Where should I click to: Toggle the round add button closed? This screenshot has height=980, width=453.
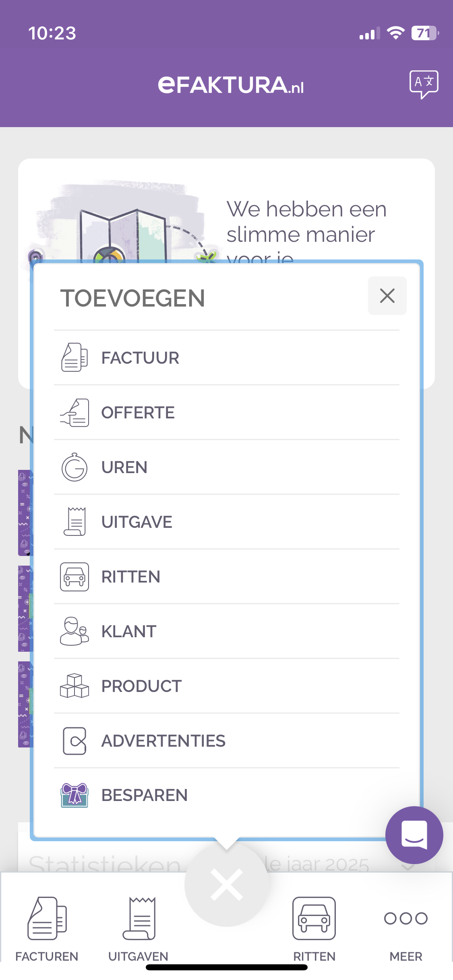pyautogui.click(x=227, y=884)
